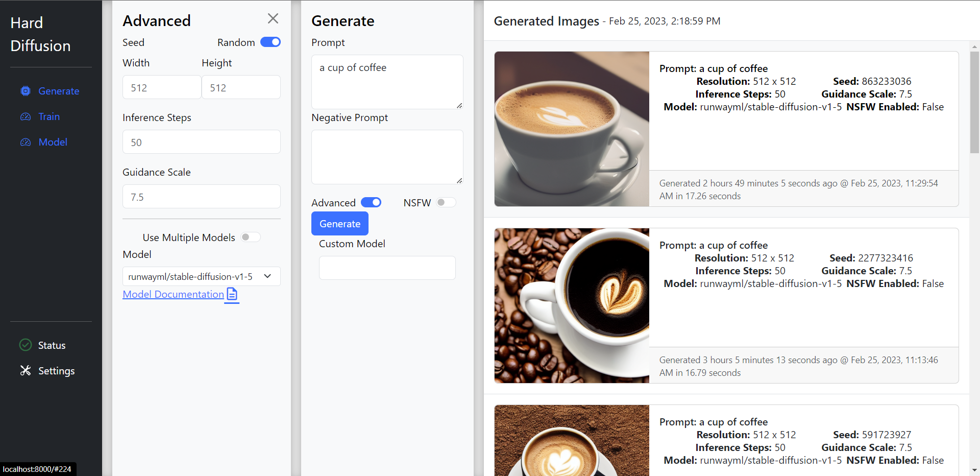Open the coffee beans image with seed 2277323416
980x476 pixels.
tap(572, 305)
